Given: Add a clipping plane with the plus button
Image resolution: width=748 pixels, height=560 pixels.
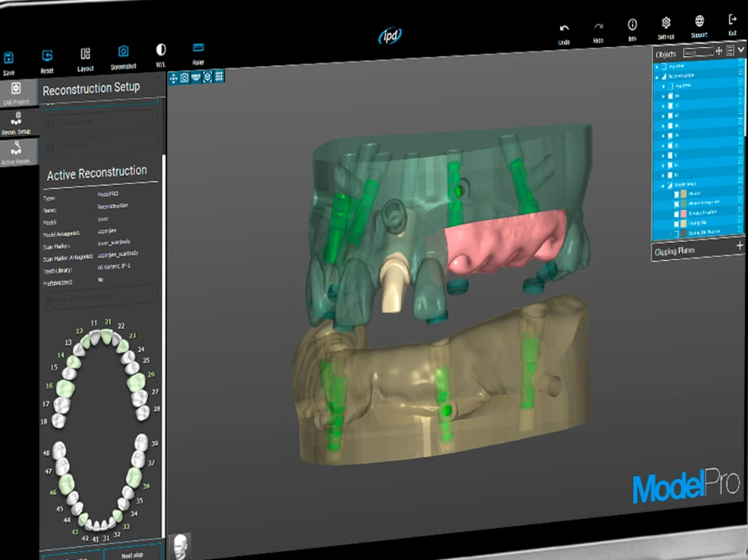Looking at the screenshot, I should (740, 246).
